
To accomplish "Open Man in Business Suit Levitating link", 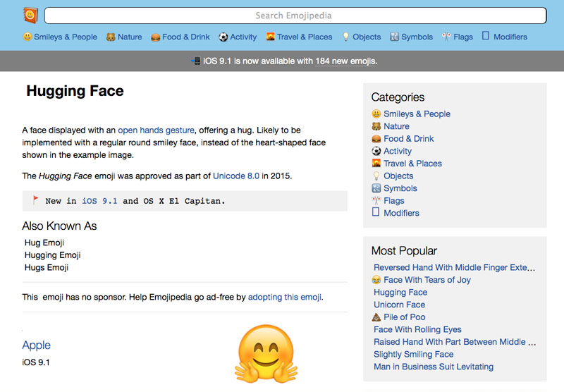I will (434, 367).
